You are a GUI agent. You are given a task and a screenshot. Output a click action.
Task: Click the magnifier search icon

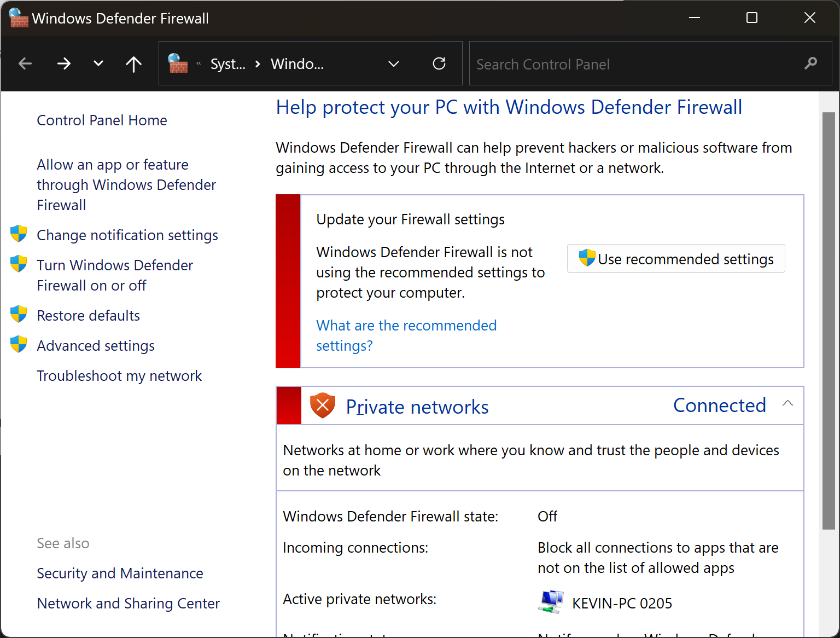pos(810,63)
